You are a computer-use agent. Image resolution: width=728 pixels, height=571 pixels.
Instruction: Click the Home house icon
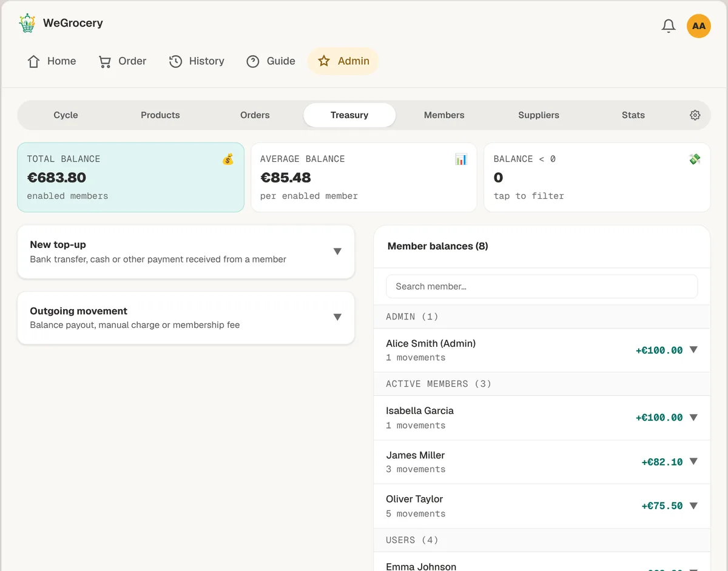33,61
